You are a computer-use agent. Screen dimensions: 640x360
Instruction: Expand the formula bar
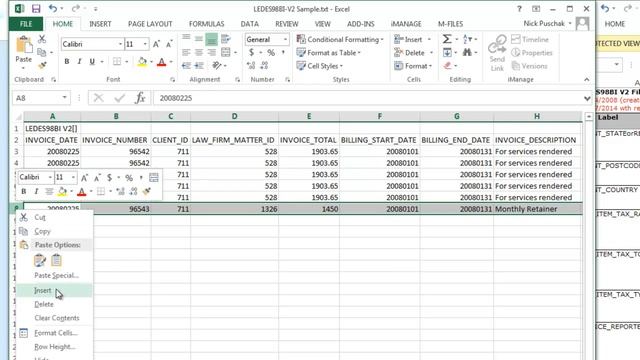point(587,98)
